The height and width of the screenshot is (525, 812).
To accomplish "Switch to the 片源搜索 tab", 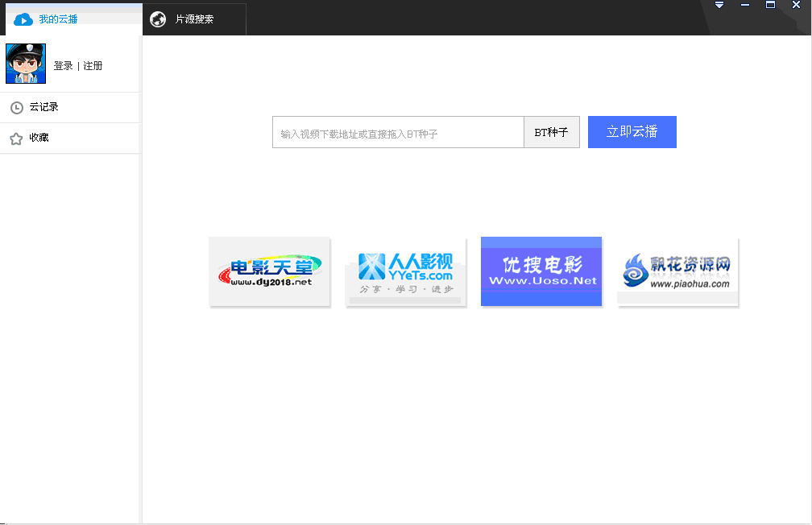I will (x=193, y=19).
